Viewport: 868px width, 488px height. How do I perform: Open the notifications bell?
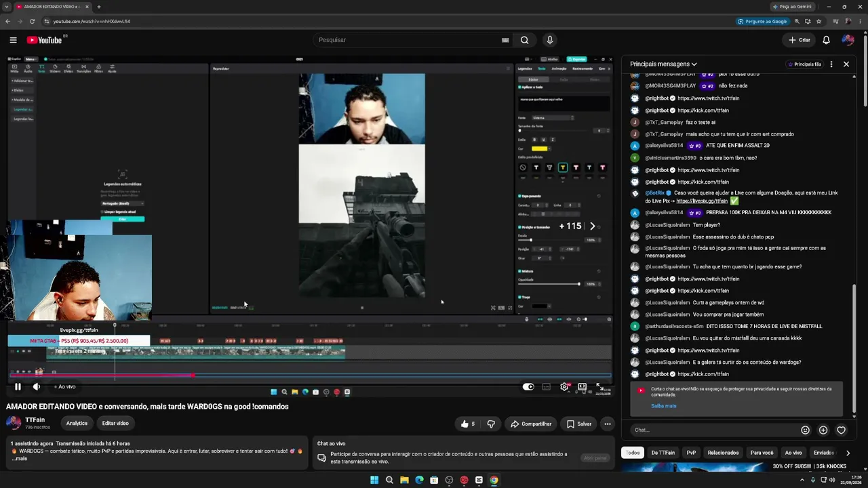point(826,40)
